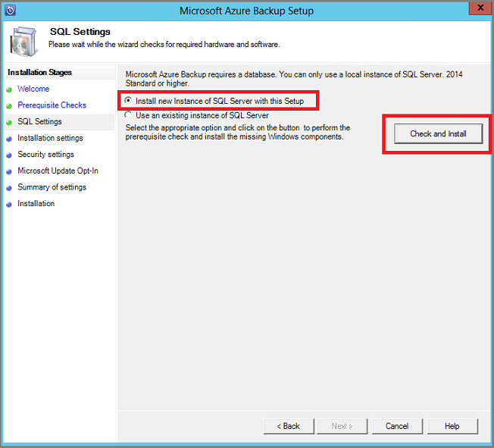494x448 pixels.
Task: Select the final Installation stage
Action: point(36,204)
